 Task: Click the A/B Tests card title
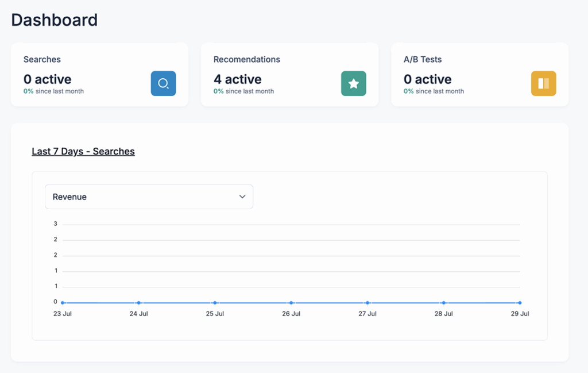coord(423,59)
